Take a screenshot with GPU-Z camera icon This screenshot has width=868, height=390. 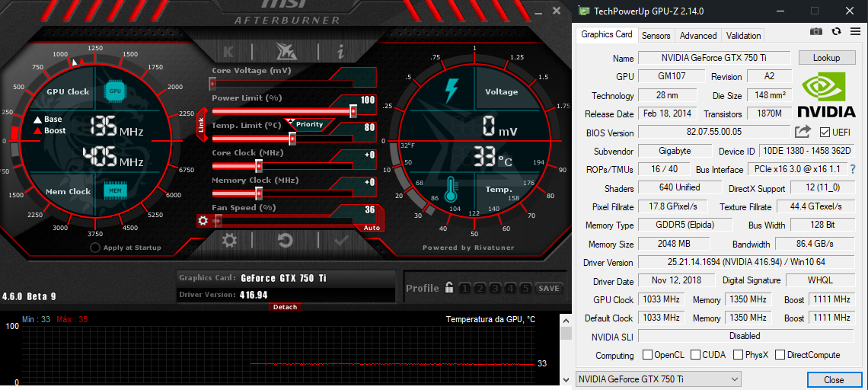(816, 31)
